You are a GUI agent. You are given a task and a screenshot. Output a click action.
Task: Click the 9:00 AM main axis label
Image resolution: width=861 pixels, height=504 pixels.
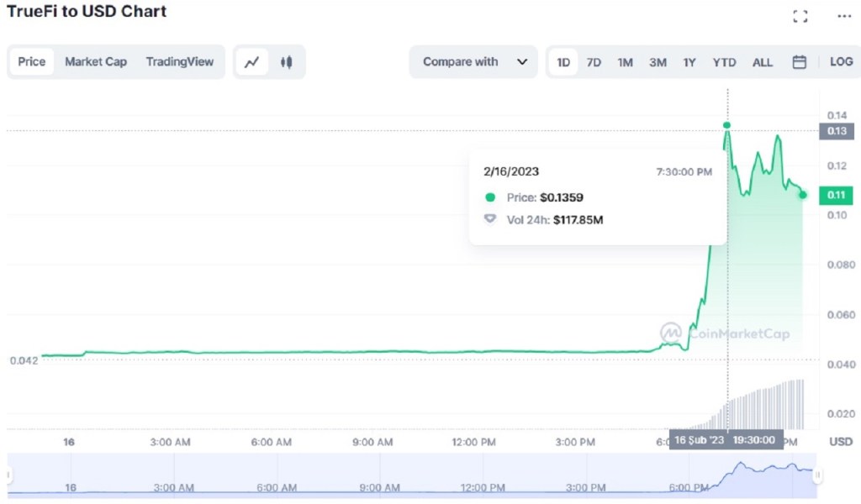pos(372,442)
